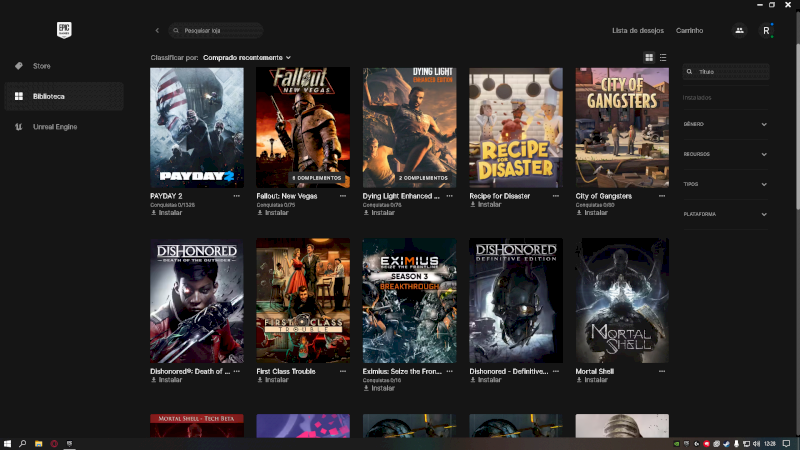Open the Windows Start menu
This screenshot has width=800, height=450.
(x=7, y=444)
